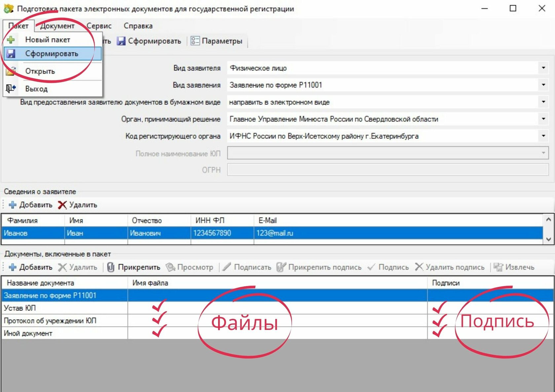Screen dimensions: 555x392
Task: Click the ИНН ФЛ column header
Action: pyautogui.click(x=222, y=220)
